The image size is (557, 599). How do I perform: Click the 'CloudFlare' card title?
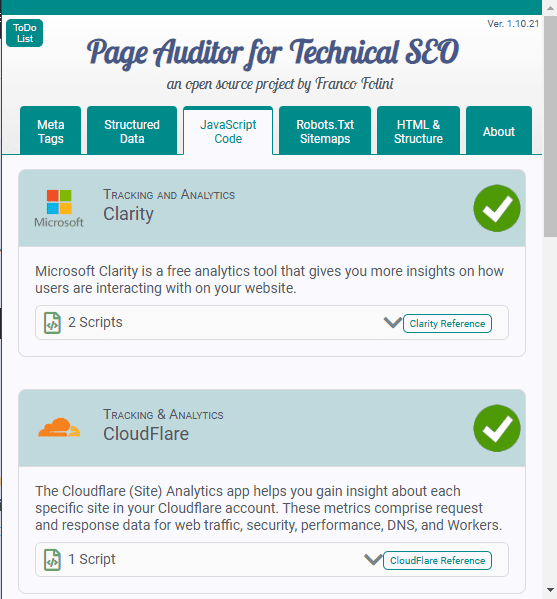tap(146, 434)
